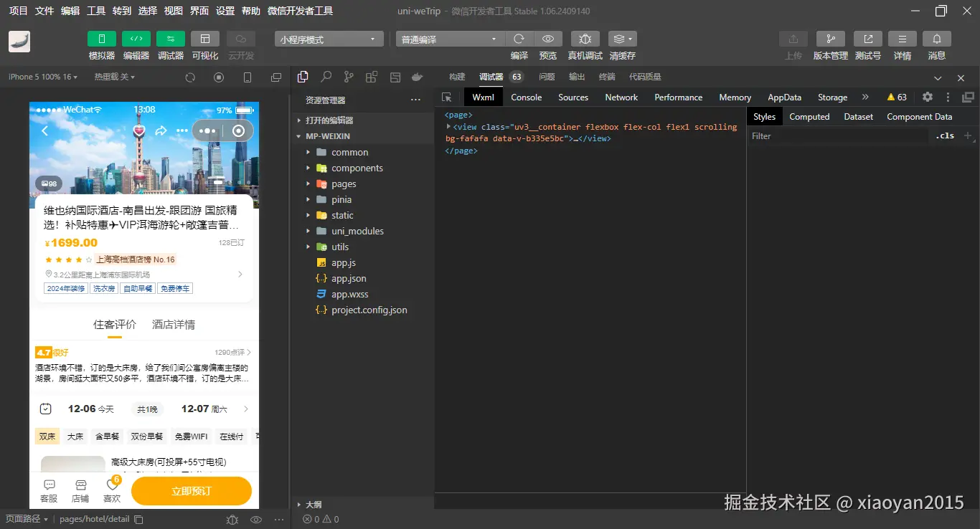The image size is (980, 529).
Task: Show more devtools tabs chevron
Action: [865, 97]
